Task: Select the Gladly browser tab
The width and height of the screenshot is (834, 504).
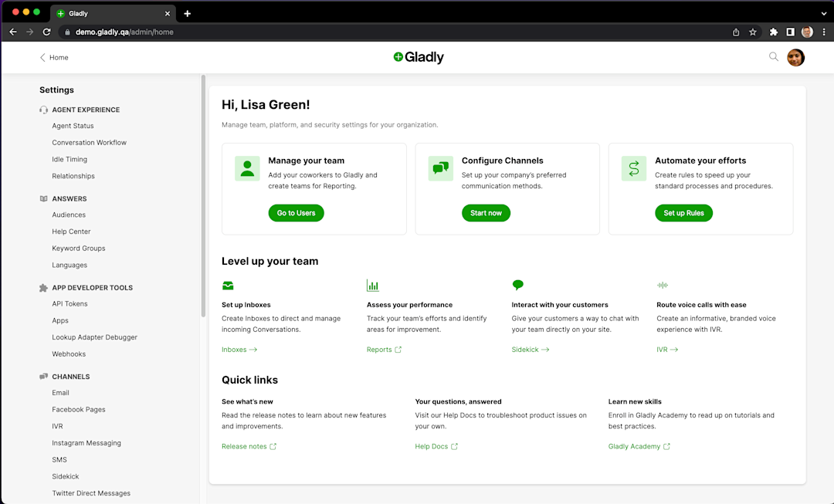Action: click(x=113, y=13)
